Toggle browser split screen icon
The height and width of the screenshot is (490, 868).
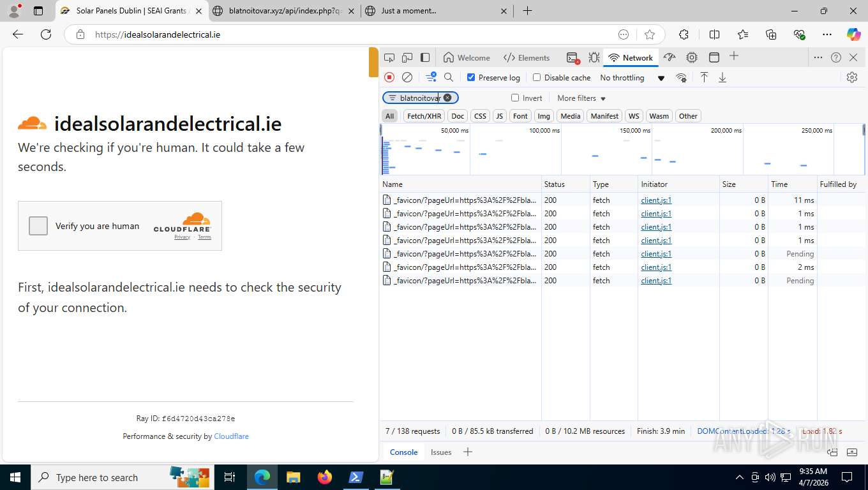pos(714,34)
